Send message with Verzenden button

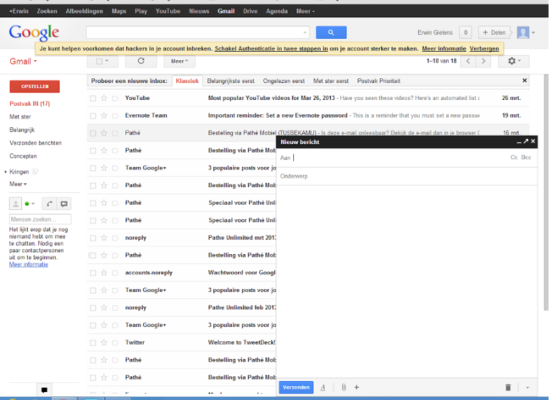(x=296, y=387)
